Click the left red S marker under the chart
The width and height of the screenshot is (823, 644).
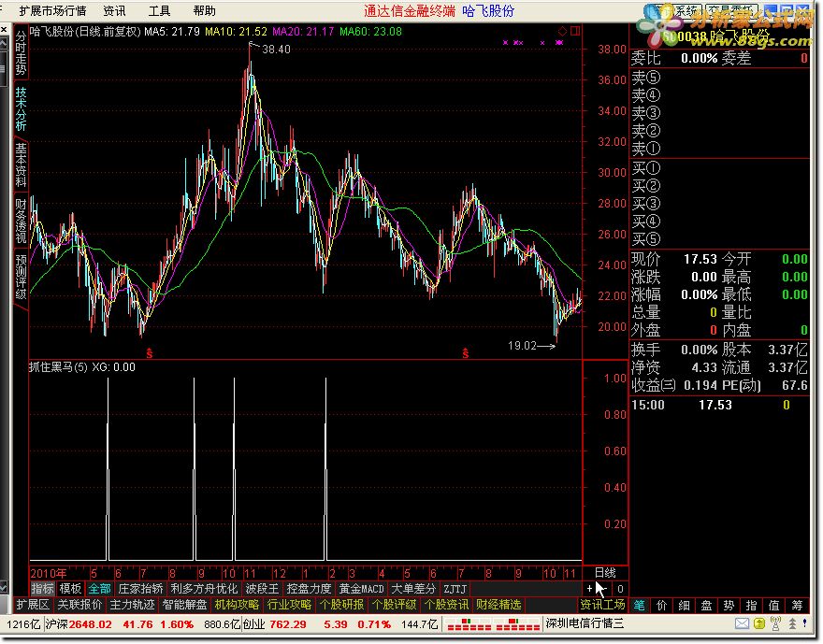click(x=150, y=353)
